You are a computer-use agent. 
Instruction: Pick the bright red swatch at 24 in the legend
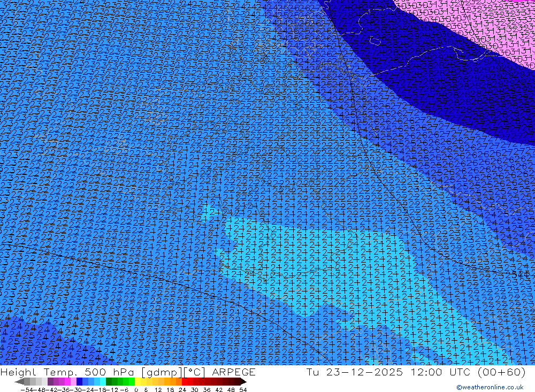[185, 381]
